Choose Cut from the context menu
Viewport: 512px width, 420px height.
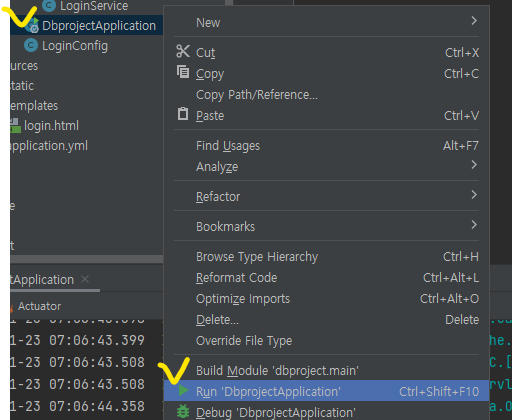point(326,53)
